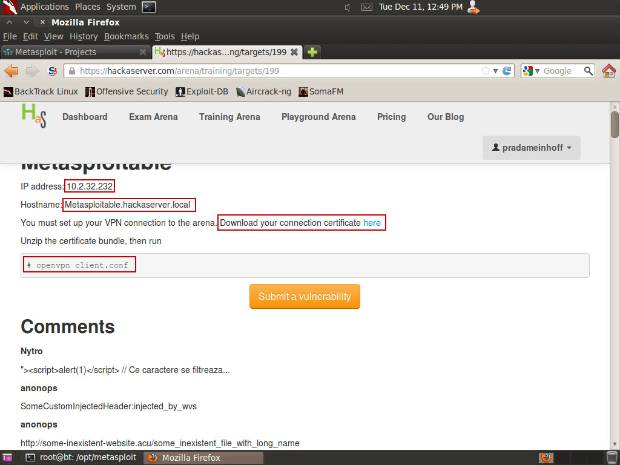Launch terminal from the top panel icon

[x=148, y=7]
